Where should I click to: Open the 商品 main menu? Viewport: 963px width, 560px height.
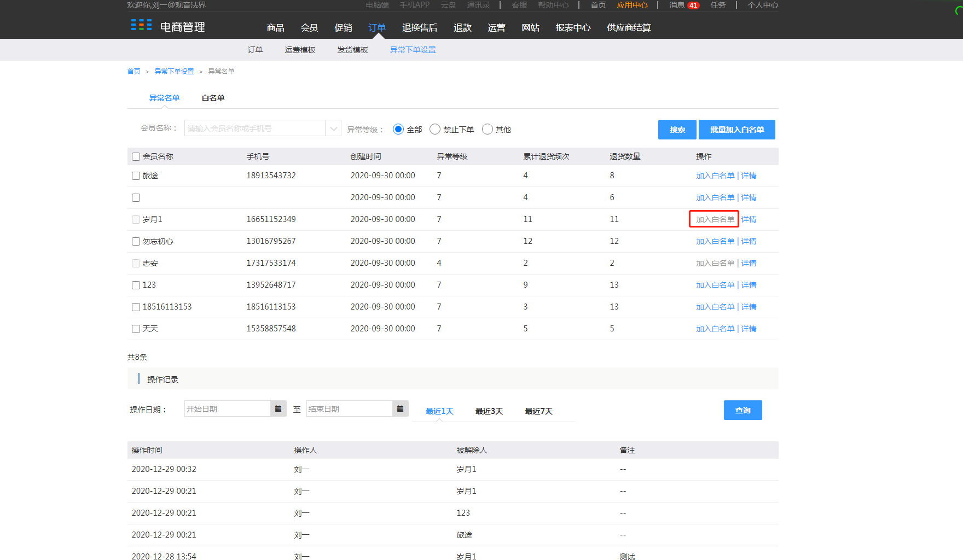[x=275, y=27]
